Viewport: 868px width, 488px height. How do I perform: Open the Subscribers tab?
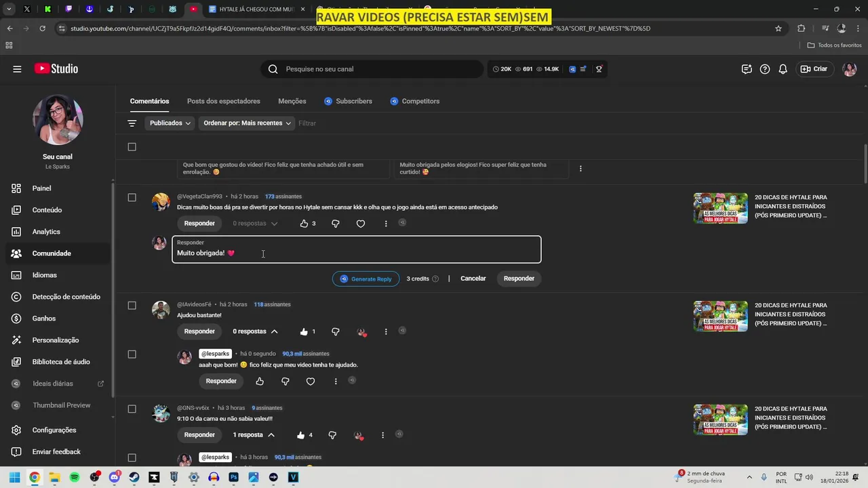(348, 101)
